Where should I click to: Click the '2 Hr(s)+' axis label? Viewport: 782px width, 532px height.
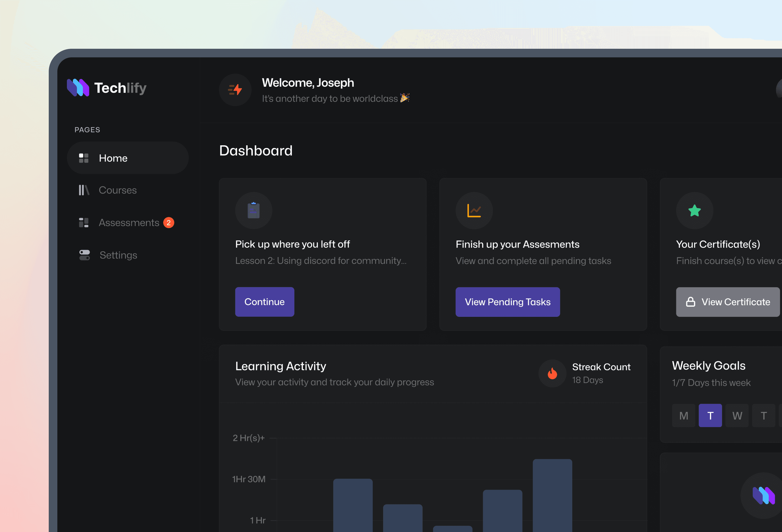(249, 438)
